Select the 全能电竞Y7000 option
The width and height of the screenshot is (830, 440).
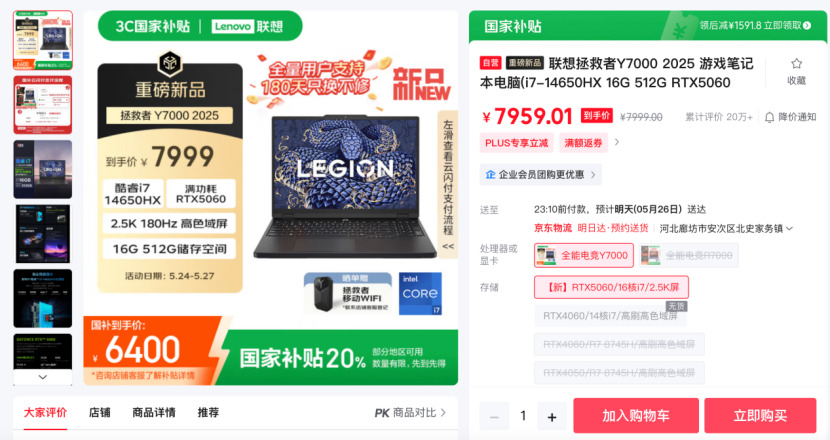[x=584, y=255]
